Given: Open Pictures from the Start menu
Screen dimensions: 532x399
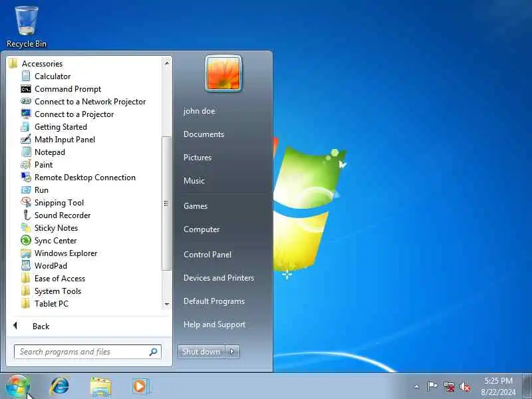Looking at the screenshot, I should (198, 158).
